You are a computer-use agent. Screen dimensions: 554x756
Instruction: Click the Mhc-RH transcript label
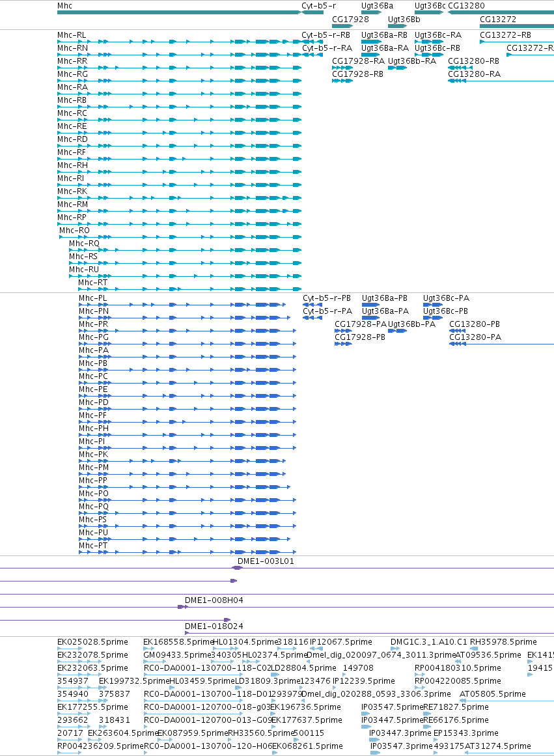click(x=73, y=165)
